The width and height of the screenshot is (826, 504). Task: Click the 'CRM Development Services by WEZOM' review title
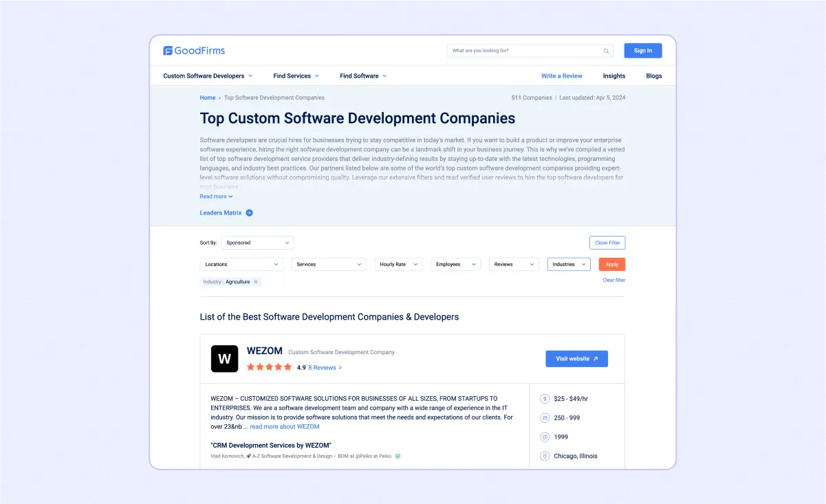[271, 446]
